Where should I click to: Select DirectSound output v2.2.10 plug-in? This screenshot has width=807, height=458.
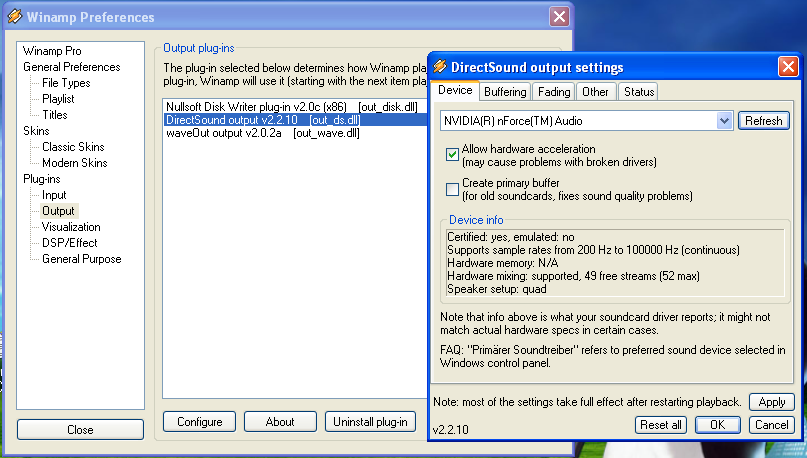click(x=295, y=120)
